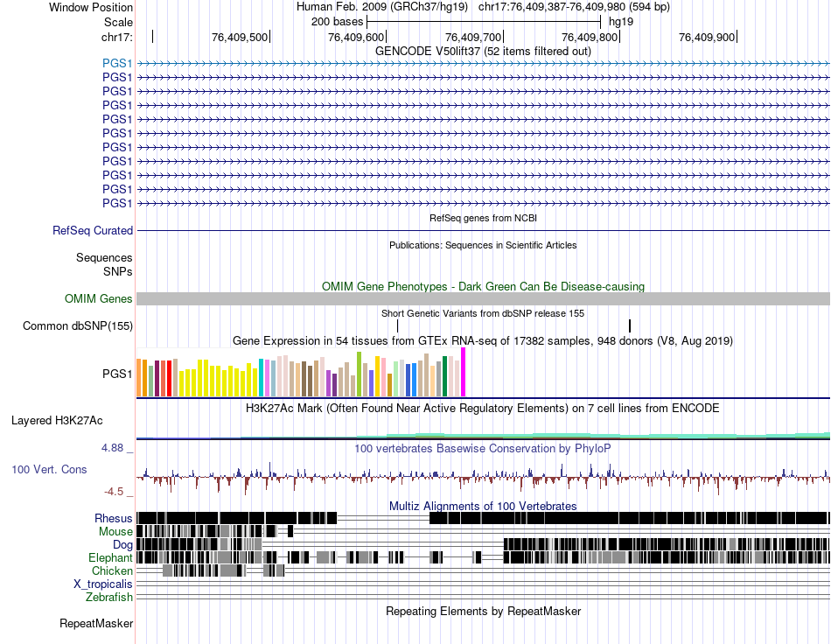The width and height of the screenshot is (831, 644).
Task: Click the magenta GTEx expression bar
Action: click(x=464, y=372)
